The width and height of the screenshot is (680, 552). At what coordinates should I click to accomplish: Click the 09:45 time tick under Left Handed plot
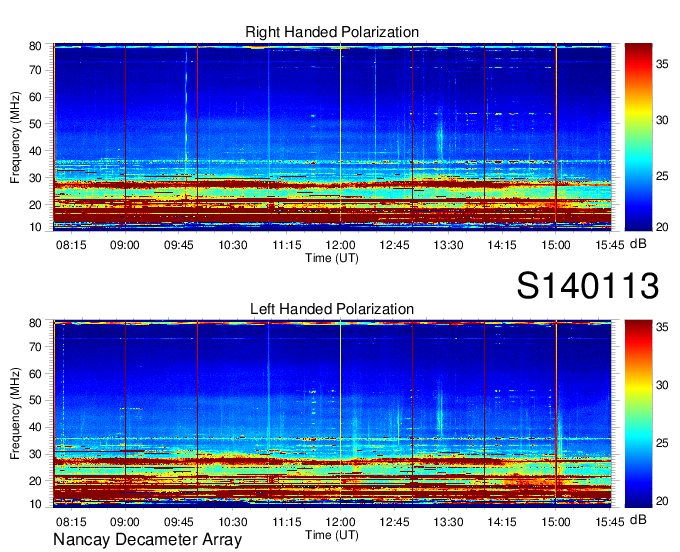(x=179, y=522)
